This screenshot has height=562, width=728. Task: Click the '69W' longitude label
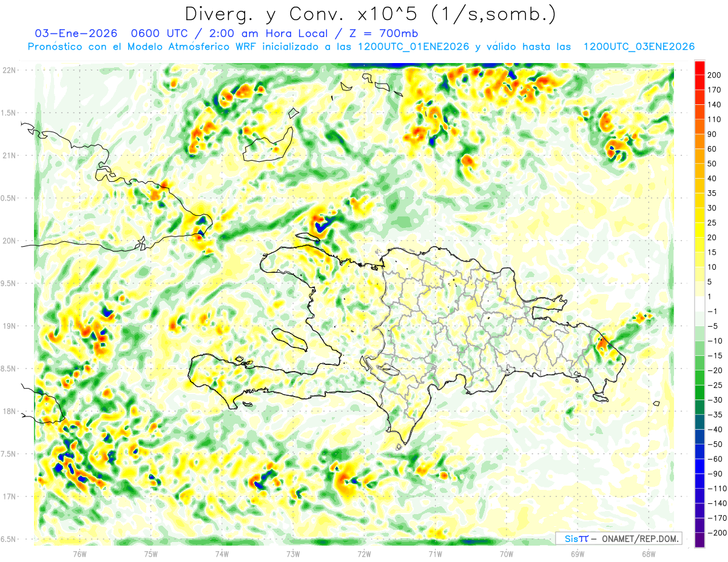click(x=578, y=554)
